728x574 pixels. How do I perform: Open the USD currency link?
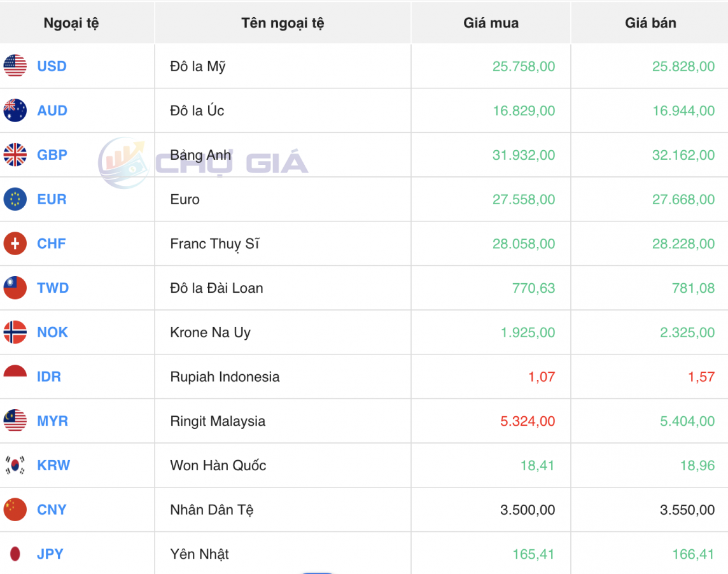(51, 66)
